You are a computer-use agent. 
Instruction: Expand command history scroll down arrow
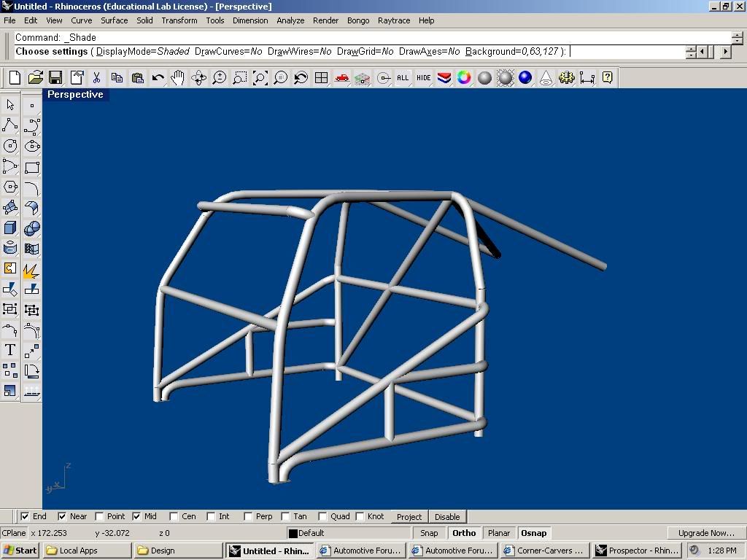point(737,41)
